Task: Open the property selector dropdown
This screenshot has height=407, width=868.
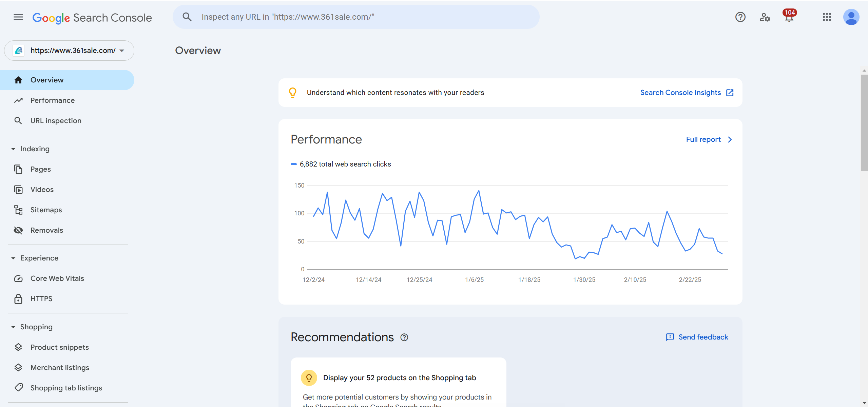Action: click(69, 51)
